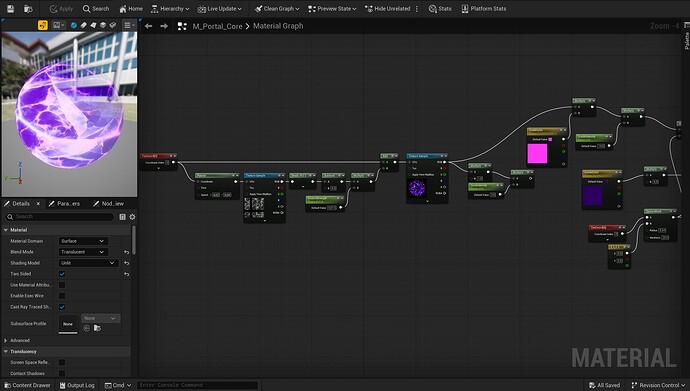Open Shading Model dropdown
Screen dimensions: 690x391
88,263
